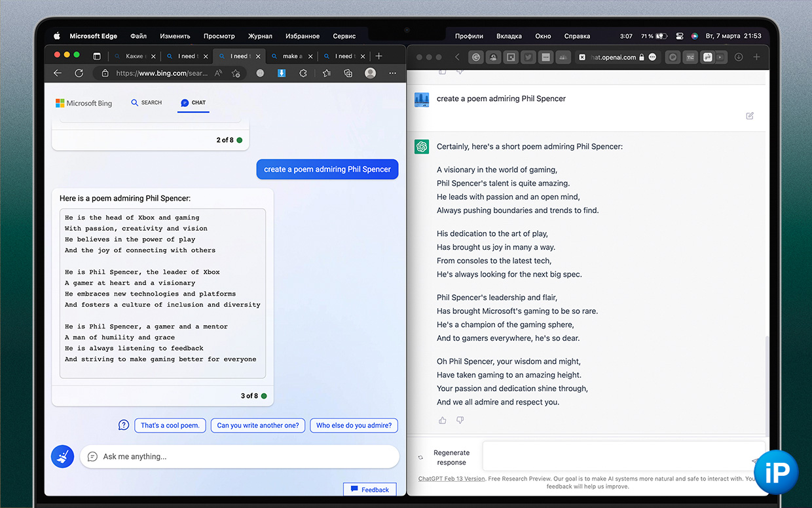Screen dimensions: 812x508
Task: Open the Apple menu
Action: 57,36
